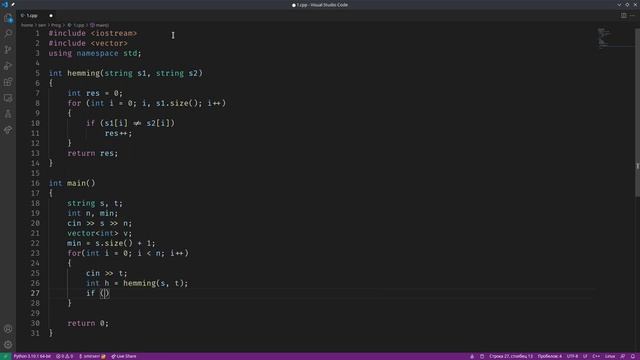Click the 1.cpp breadcrumb file
This screenshot has height=360, width=640.
coord(76,25)
